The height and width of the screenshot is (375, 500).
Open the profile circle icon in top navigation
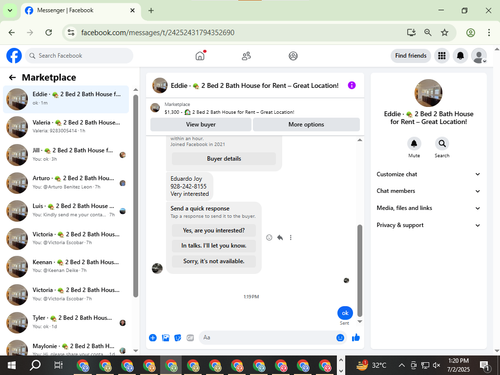click(293, 56)
